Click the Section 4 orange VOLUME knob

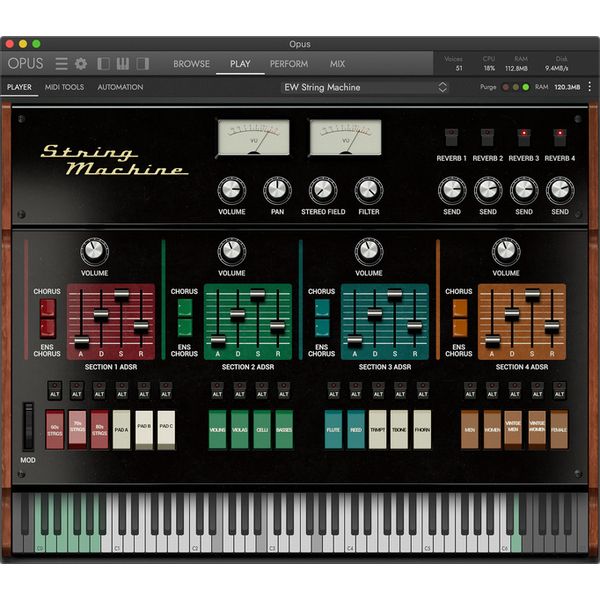(506, 251)
